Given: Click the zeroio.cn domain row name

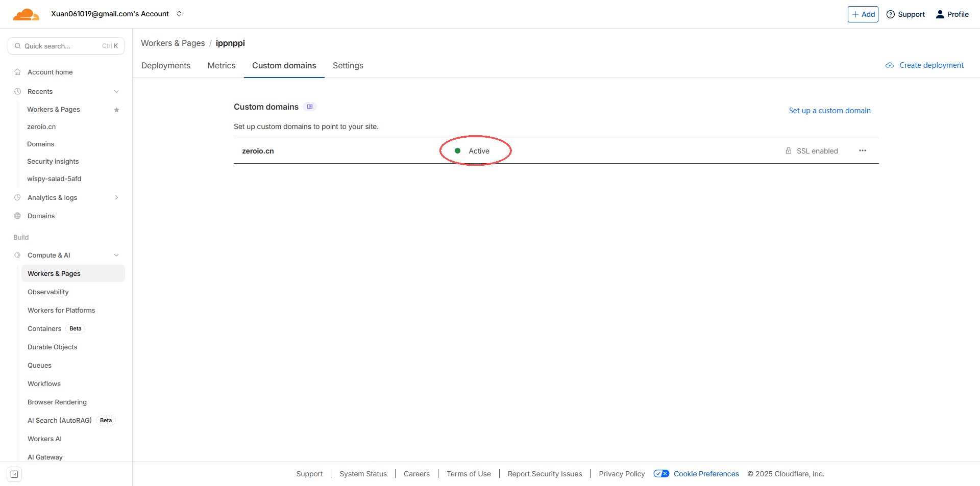Looking at the screenshot, I should 258,151.
